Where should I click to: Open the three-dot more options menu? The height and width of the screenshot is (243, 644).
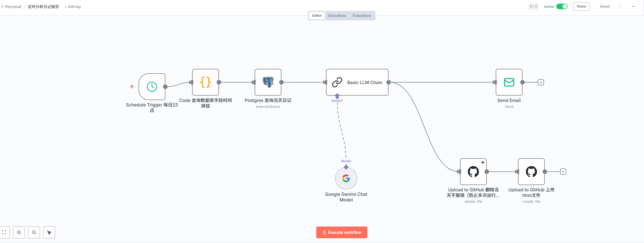point(634,6)
